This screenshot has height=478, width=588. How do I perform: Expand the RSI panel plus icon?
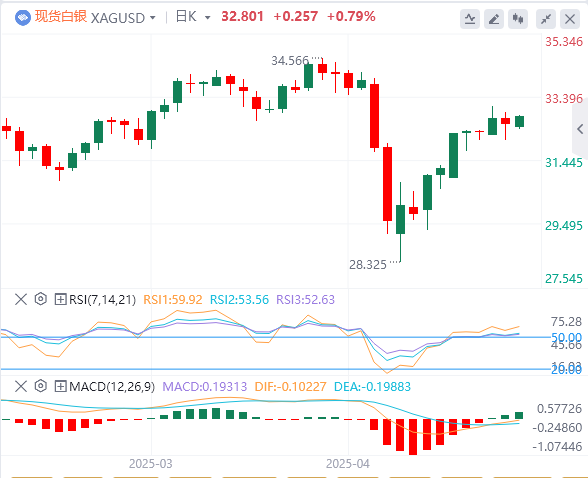pos(60,300)
